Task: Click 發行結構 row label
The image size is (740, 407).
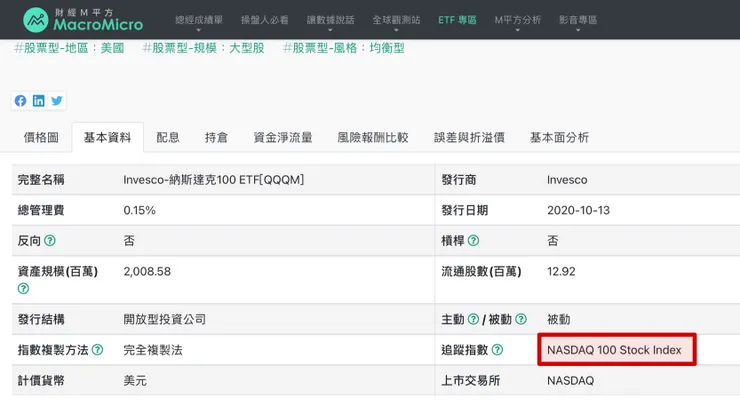Action: click(x=41, y=319)
